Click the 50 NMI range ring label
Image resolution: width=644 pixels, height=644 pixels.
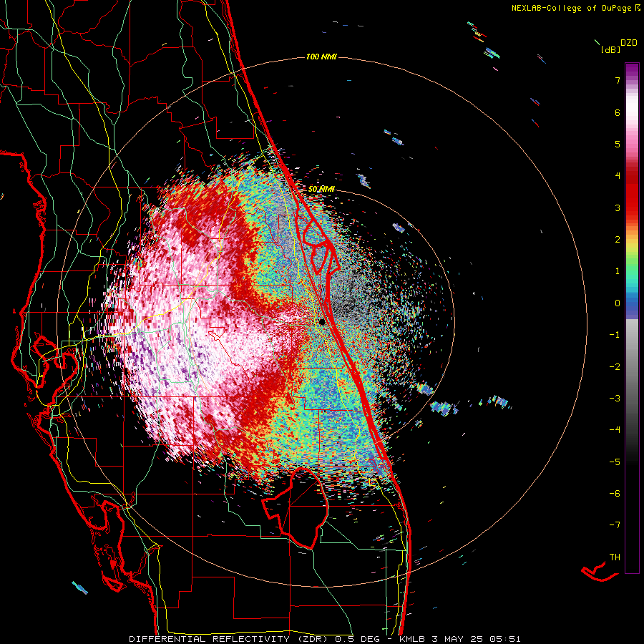pos(321,189)
